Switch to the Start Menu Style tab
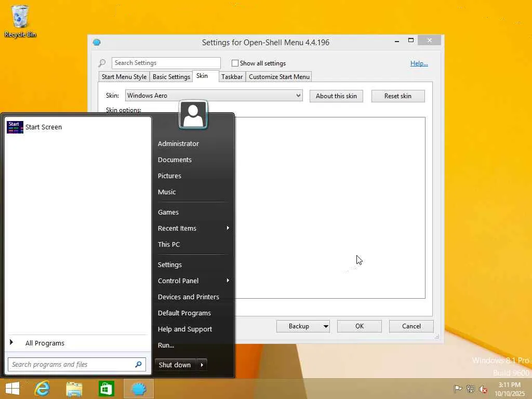 tap(124, 77)
